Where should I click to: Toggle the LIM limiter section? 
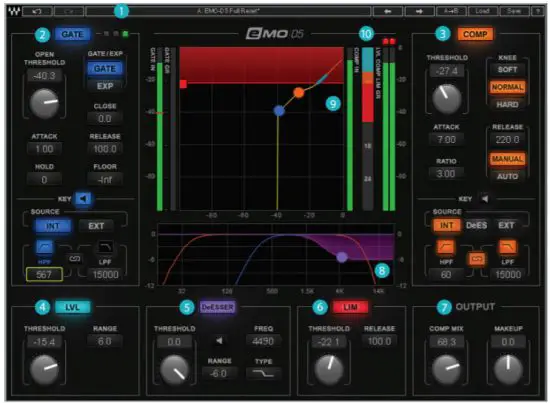(350, 307)
